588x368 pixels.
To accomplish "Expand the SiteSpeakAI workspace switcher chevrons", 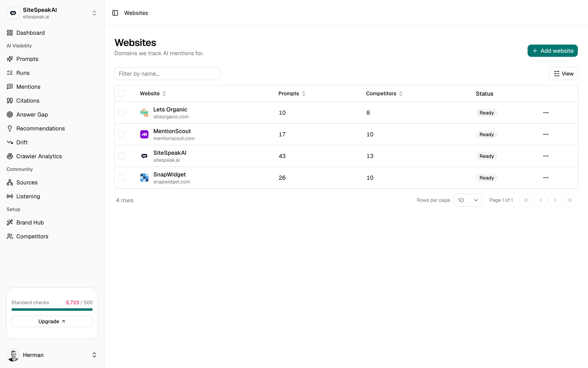I will 94,13.
